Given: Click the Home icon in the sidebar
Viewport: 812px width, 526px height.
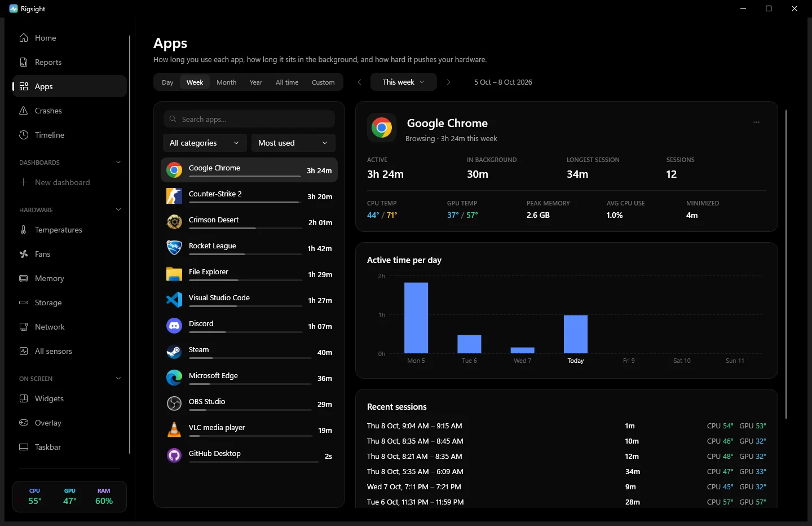Looking at the screenshot, I should coord(24,38).
